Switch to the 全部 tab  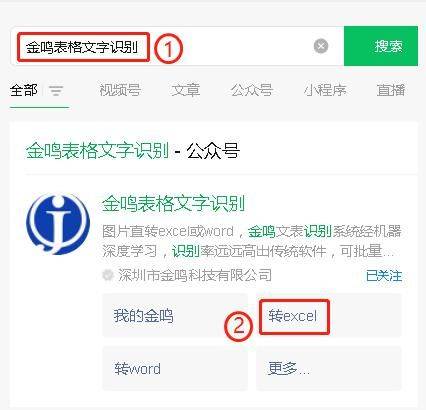coord(24,90)
